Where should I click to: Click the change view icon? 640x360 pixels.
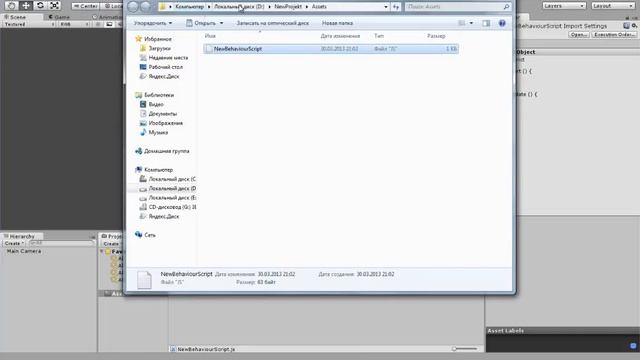[462, 23]
